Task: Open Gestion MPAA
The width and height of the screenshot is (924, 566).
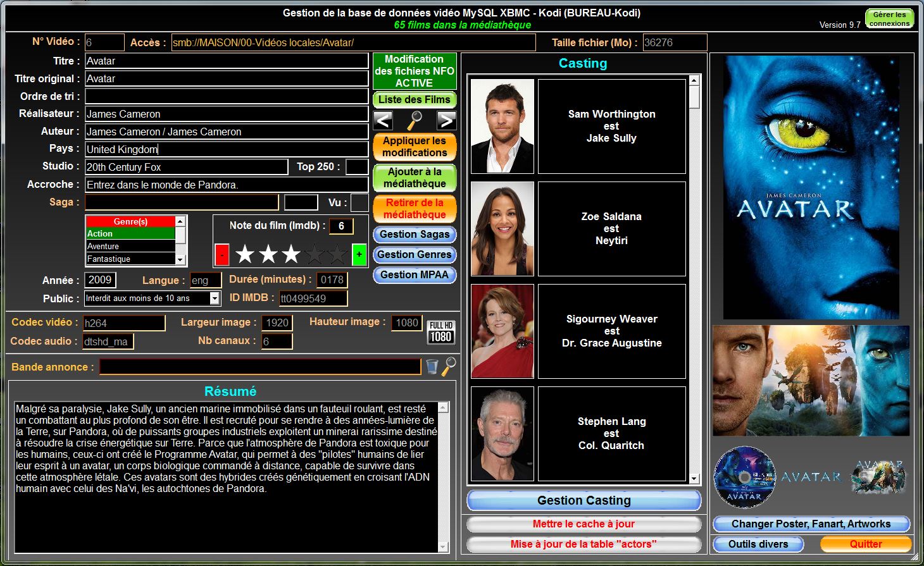Action: [x=415, y=275]
